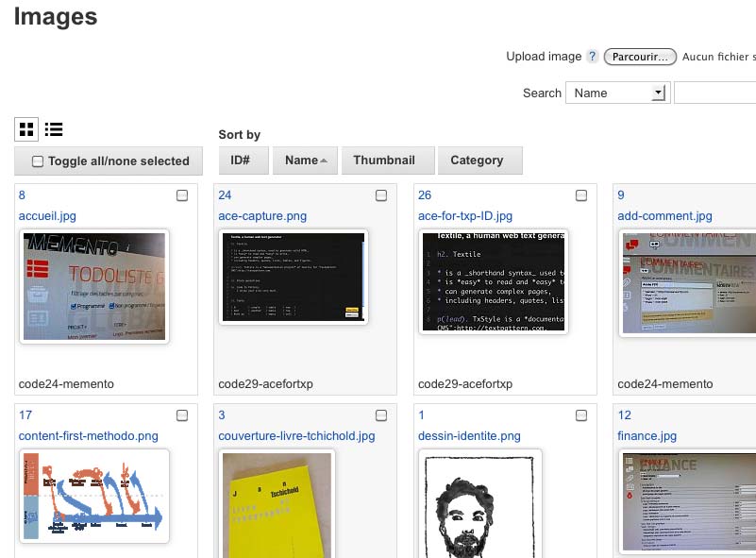Select checkbox for content-first-methodo.png
This screenshot has width=756, height=558.
[182, 415]
